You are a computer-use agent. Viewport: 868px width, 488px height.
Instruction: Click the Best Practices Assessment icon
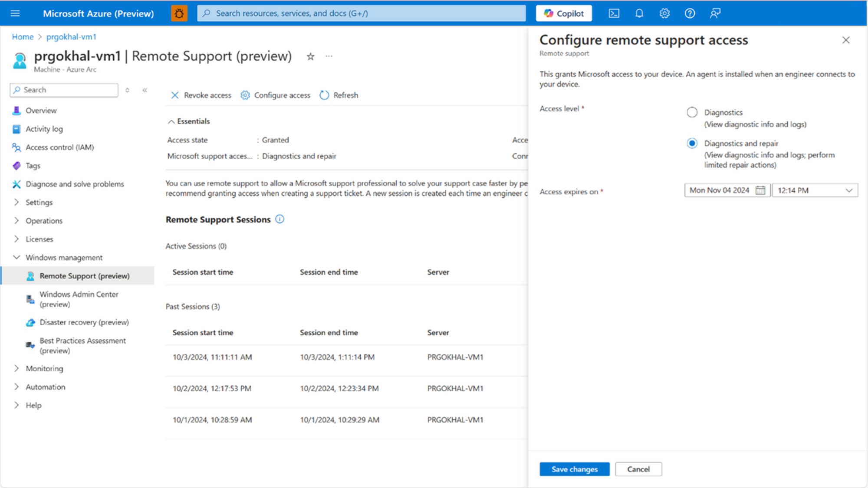[x=30, y=345]
